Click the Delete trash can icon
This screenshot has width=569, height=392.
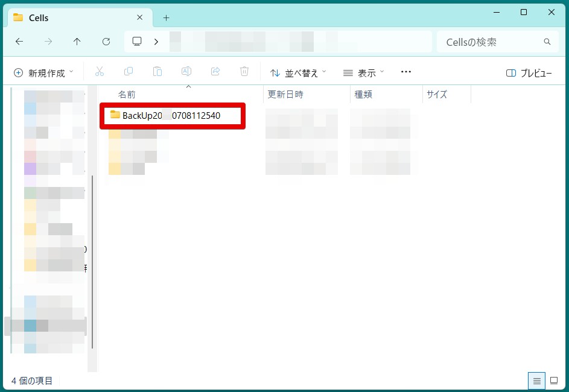(244, 71)
